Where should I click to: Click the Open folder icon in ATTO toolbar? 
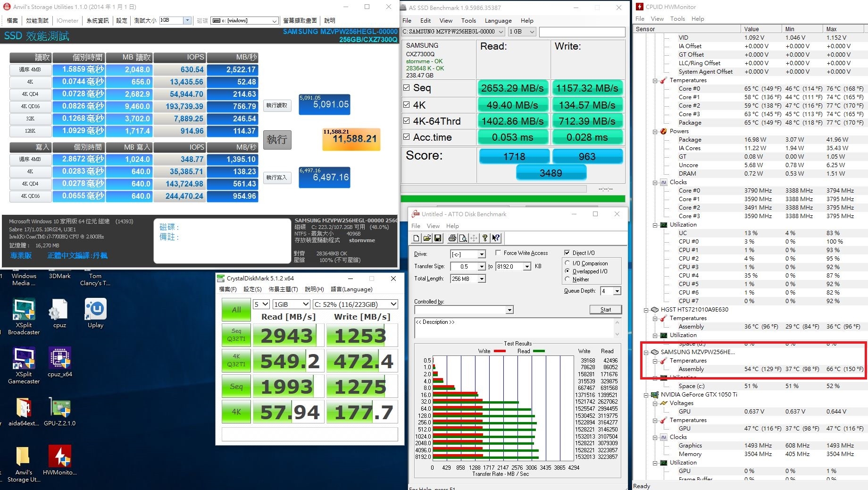click(427, 238)
